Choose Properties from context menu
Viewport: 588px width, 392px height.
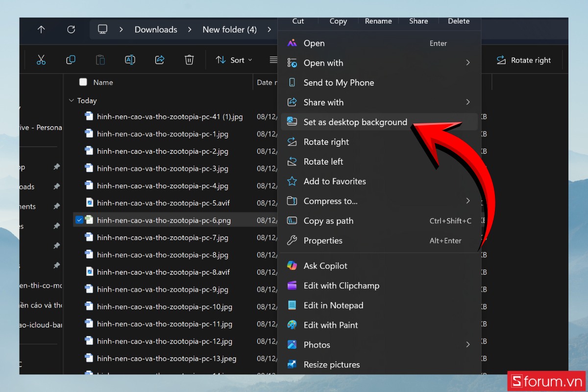coord(322,241)
